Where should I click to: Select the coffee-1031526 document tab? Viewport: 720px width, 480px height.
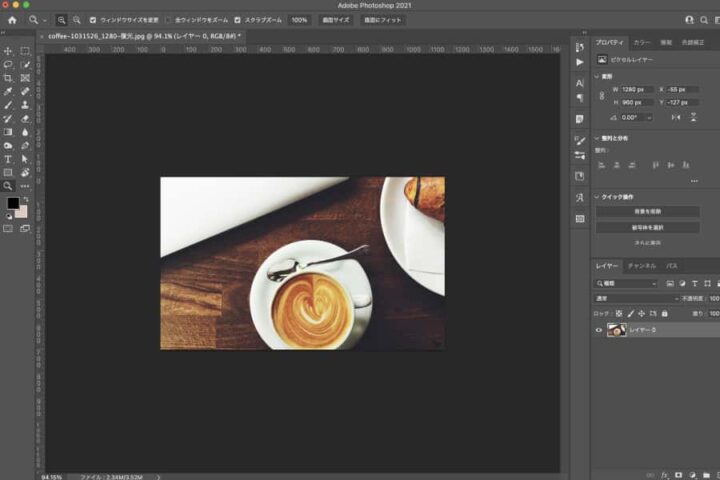[144, 36]
